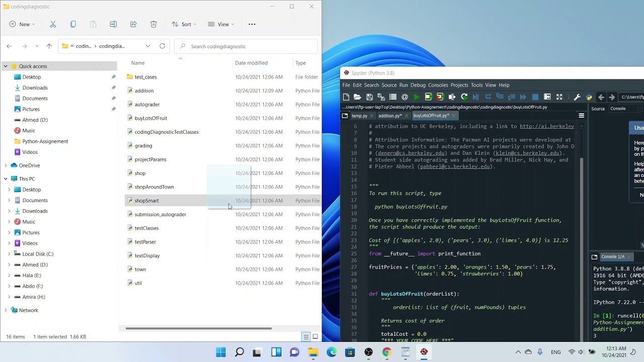Click Re-run last script icon in Spyder
Screen dimensions: 644x362
[x=464, y=97]
